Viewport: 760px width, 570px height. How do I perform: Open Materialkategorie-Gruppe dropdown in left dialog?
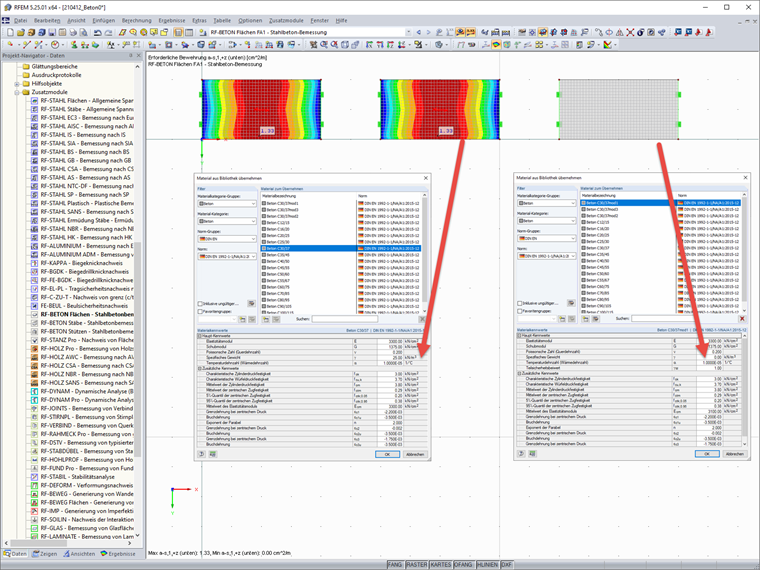pyautogui.click(x=253, y=204)
